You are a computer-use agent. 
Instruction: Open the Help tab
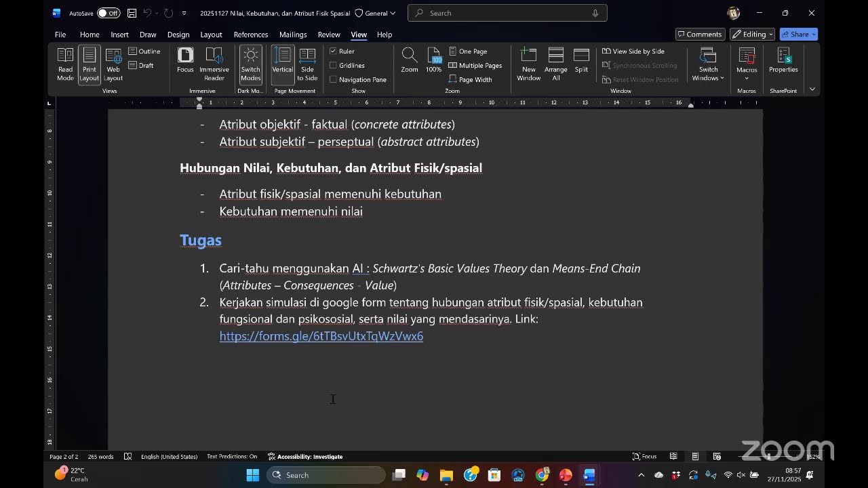pos(384,35)
